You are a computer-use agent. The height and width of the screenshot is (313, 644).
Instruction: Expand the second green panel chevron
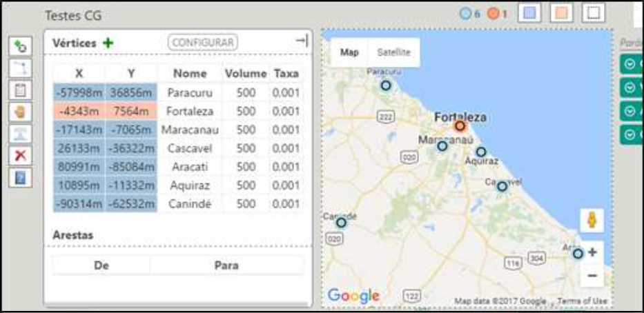point(629,88)
